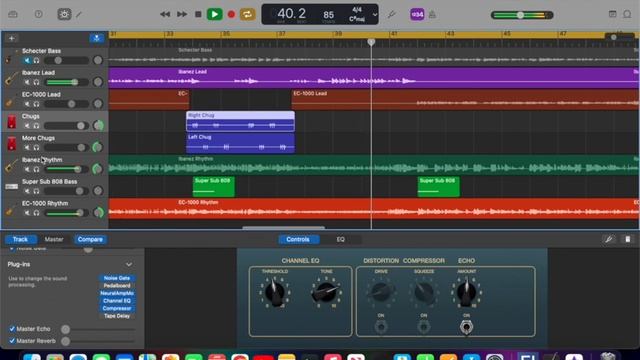Viewport: 640px width, 360px height.
Task: Select the Chugs red pedal track icon
Action: coord(11,122)
